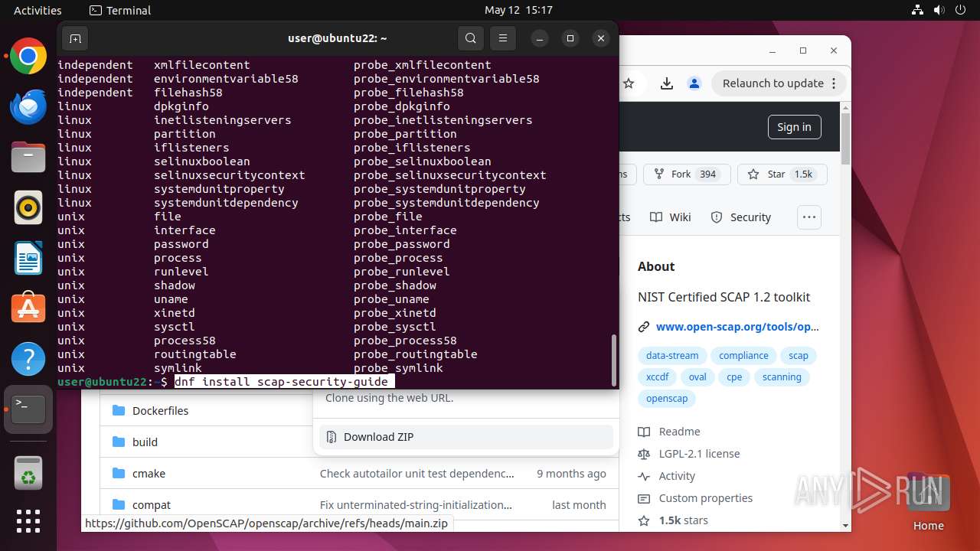Image resolution: width=980 pixels, height=551 pixels.
Task: Click the Dockerfiles folder icon
Action: click(119, 411)
